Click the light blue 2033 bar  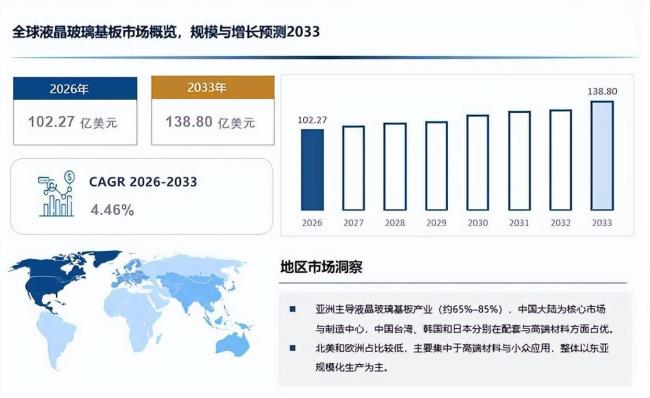pyautogui.click(x=602, y=156)
